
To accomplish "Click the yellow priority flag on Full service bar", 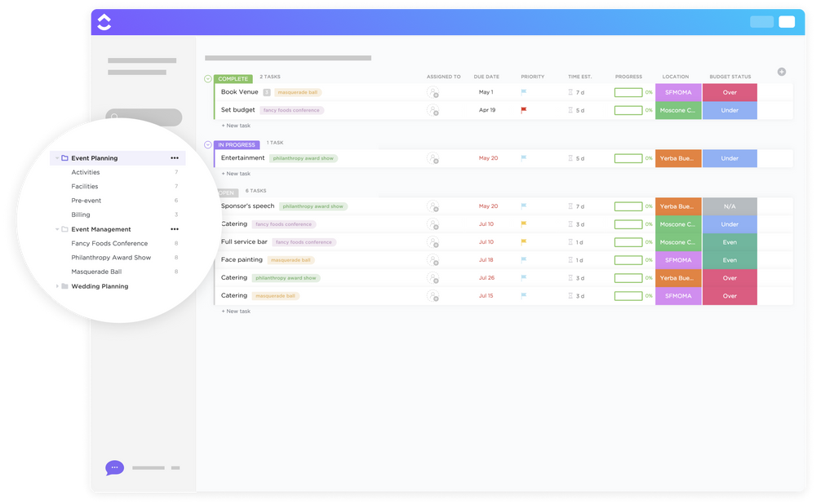I will point(522,241).
